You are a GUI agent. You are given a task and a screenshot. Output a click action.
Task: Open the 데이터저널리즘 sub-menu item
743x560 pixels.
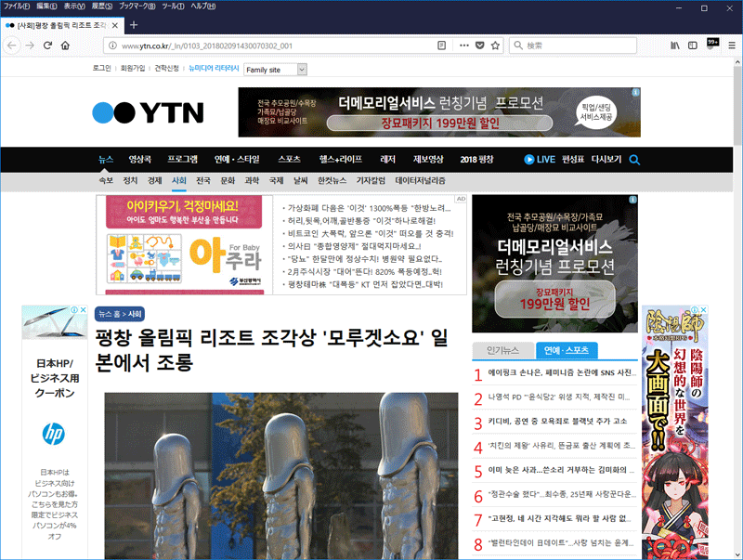421,180
